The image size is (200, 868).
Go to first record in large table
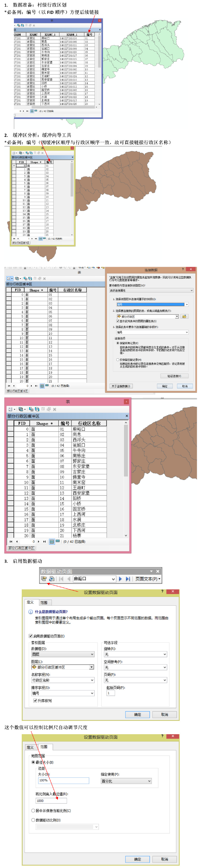[11, 542]
